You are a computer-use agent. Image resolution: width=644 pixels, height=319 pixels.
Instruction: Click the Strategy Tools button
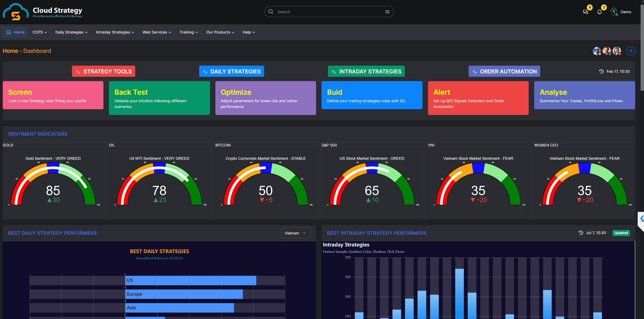[103, 71]
